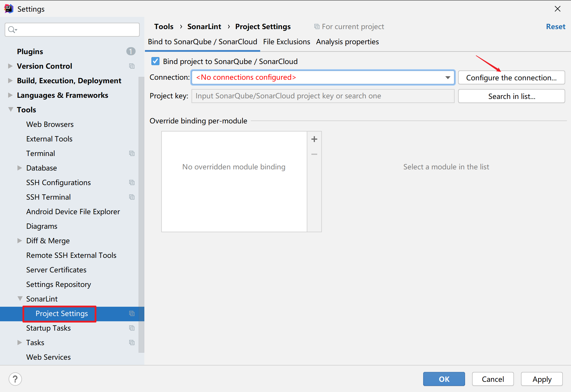Click the Reset link
This screenshot has height=392, width=571.
point(556,27)
